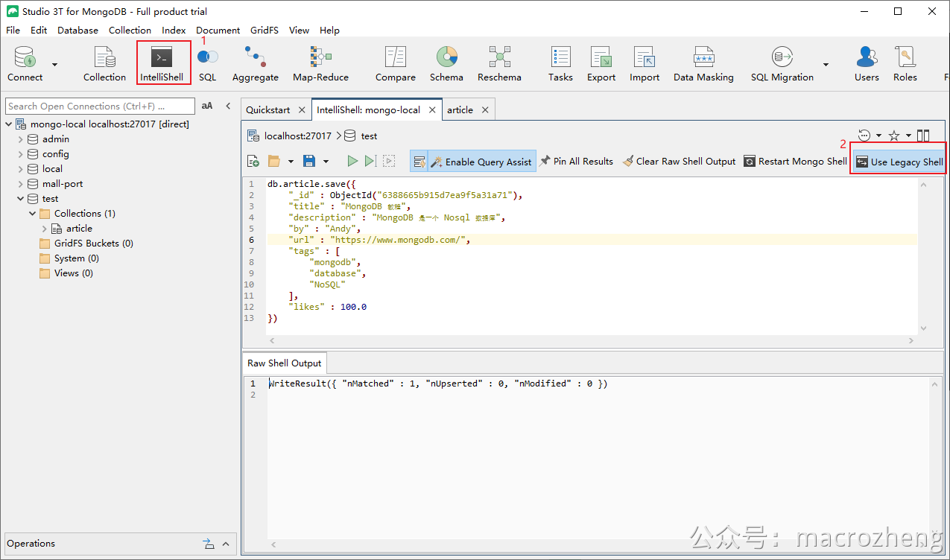Image resolution: width=950 pixels, height=560 pixels.
Task: Click the Connect toolbar icon
Action: point(25,63)
